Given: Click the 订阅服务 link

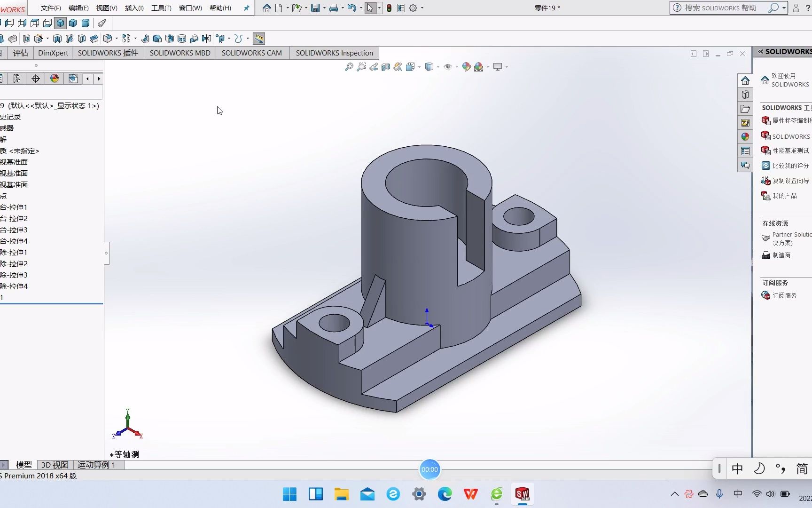Looking at the screenshot, I should [x=785, y=295].
